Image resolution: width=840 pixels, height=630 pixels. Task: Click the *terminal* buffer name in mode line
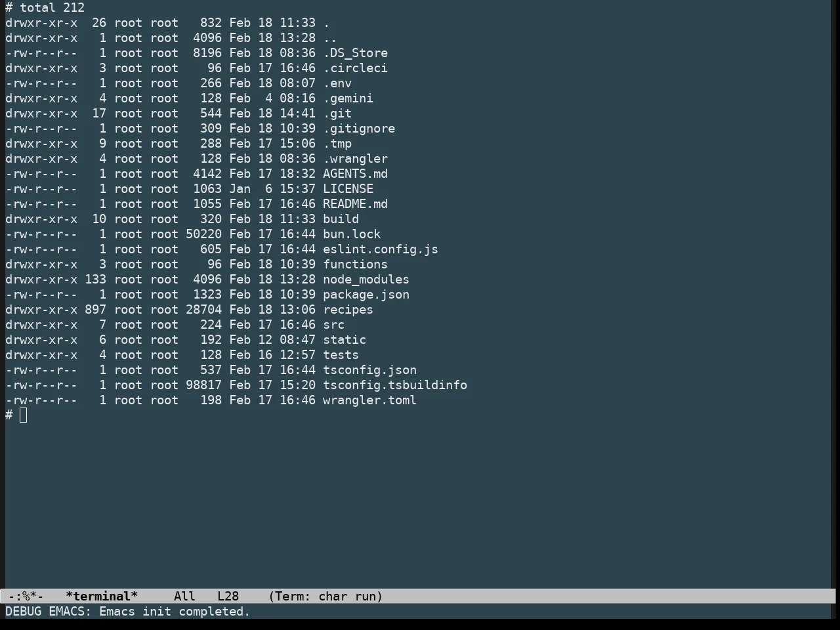click(102, 596)
